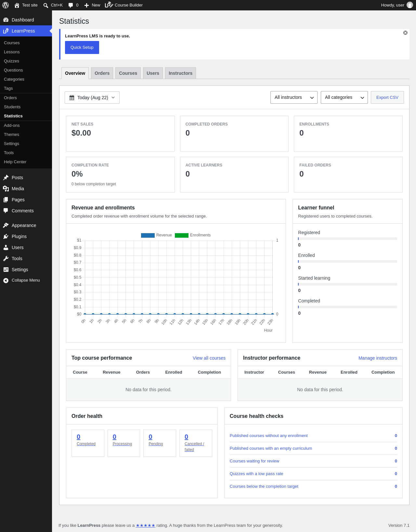Click the Export CSV button
Viewport: 416px width, 532px height.
click(387, 98)
